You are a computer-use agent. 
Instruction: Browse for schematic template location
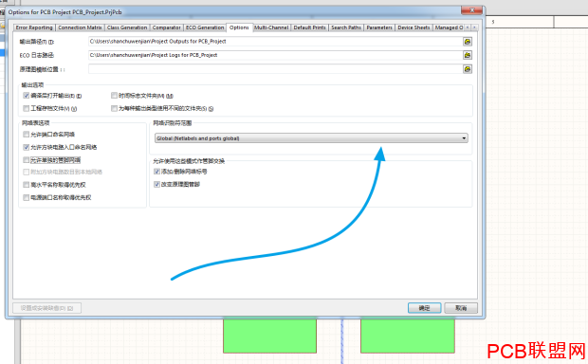tap(468, 69)
